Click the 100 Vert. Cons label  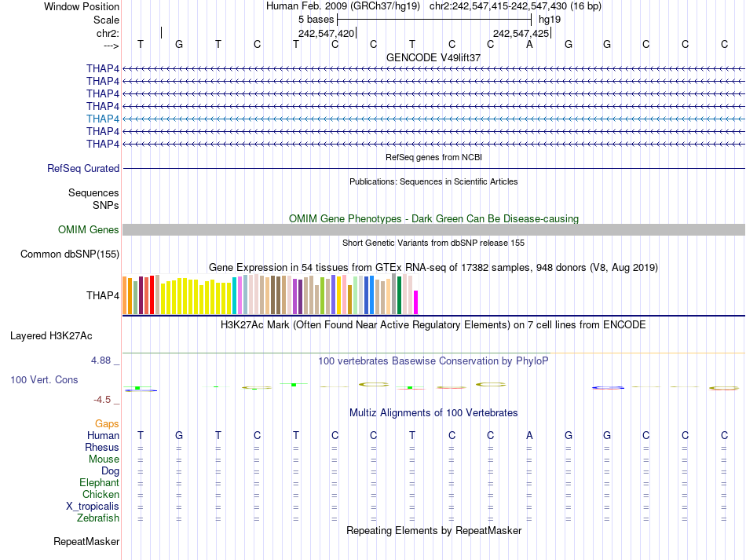[44, 379]
